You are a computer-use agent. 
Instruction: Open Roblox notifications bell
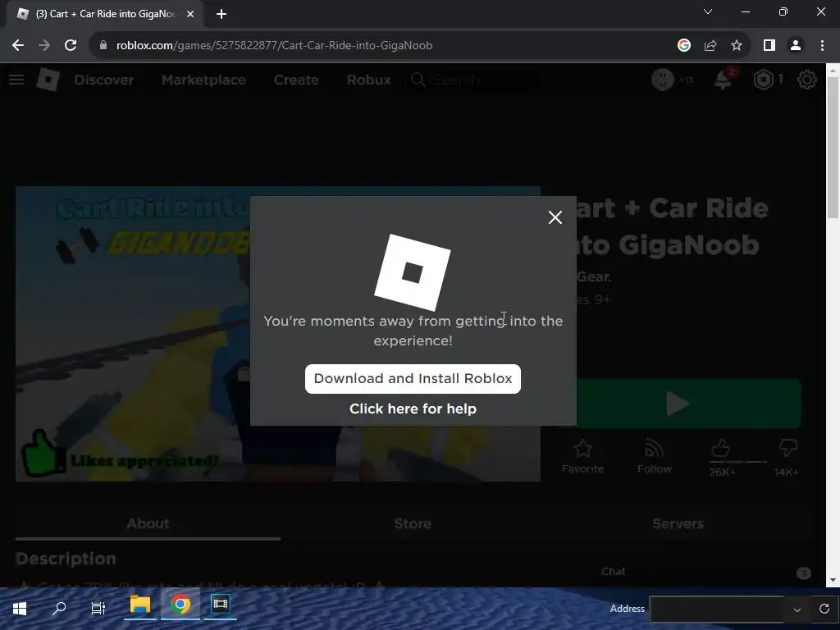[x=724, y=80]
